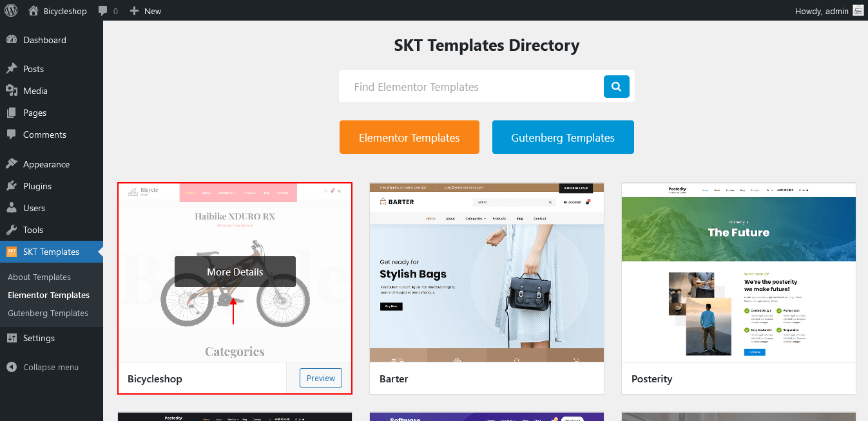Click the Settings sliders icon
Screen dimensions: 868x421
12,338
